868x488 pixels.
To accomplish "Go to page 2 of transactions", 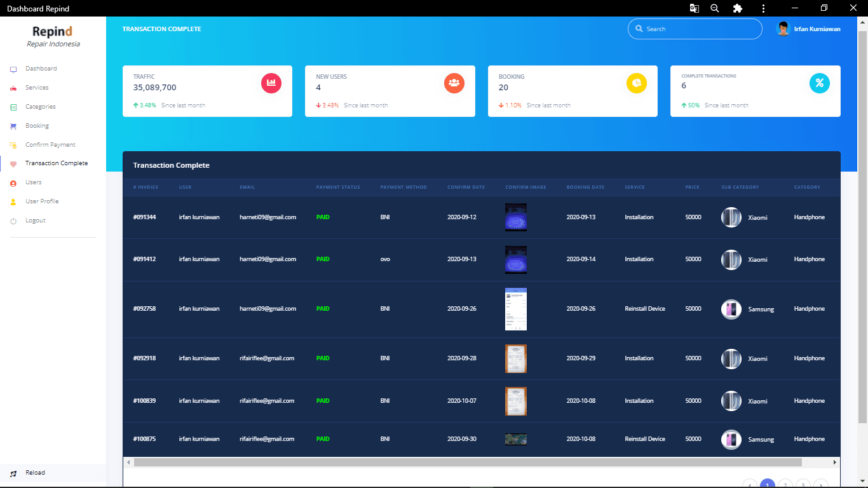I will click(x=785, y=485).
